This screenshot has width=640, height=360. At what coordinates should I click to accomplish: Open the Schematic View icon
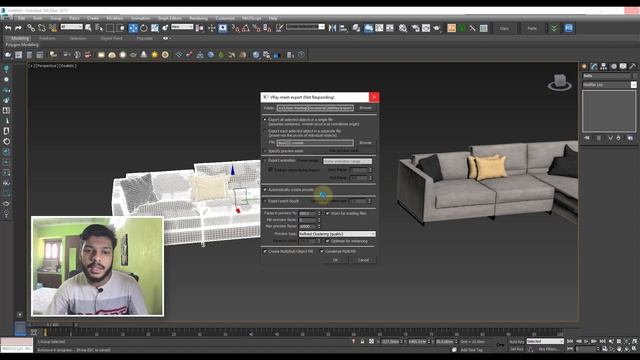pyautogui.click(x=390, y=28)
